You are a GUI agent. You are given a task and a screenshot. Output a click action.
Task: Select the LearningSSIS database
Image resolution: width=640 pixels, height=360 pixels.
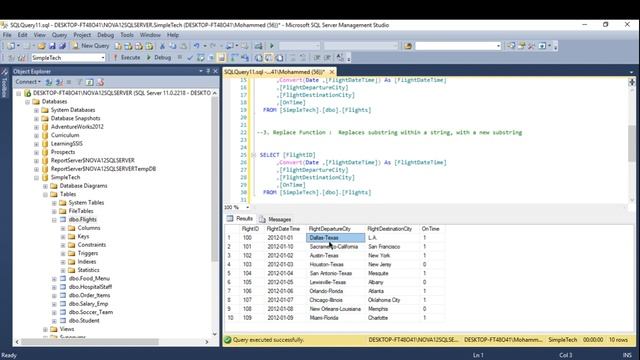(x=67, y=144)
